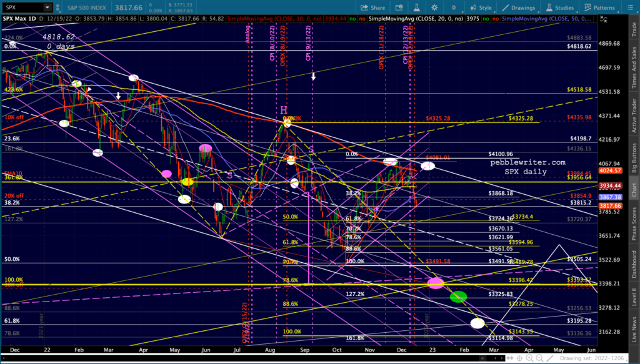Click the Share button in toolbar

[373, 8]
